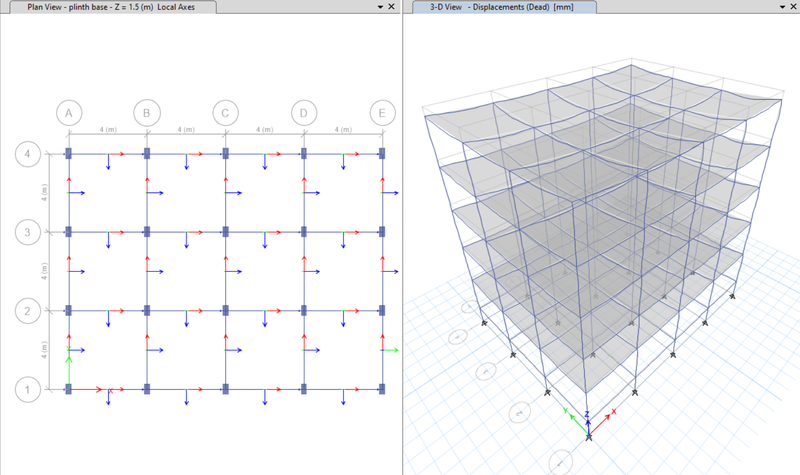Select the column at grid A-4

coord(68,154)
